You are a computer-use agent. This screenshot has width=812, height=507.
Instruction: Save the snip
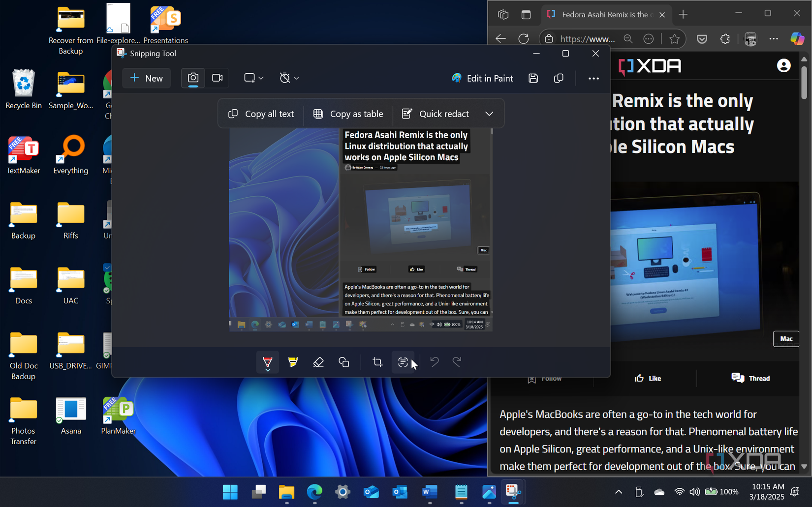tap(533, 78)
